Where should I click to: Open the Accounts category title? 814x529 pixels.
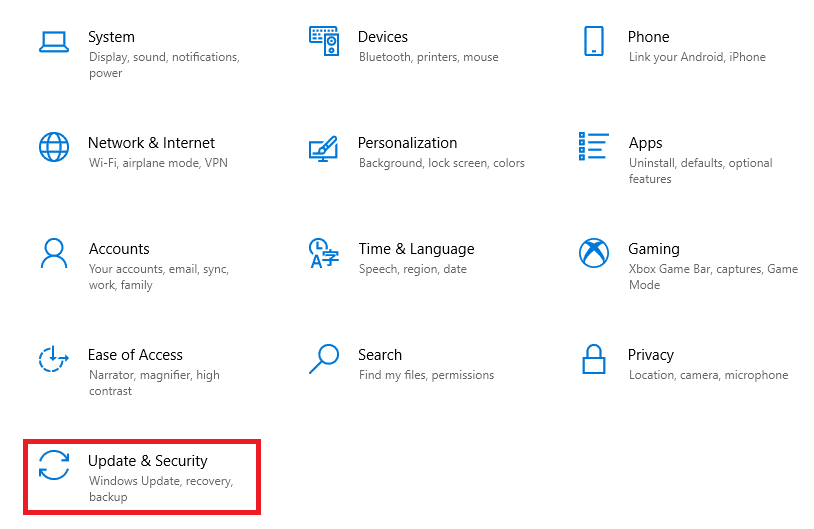click(x=119, y=249)
